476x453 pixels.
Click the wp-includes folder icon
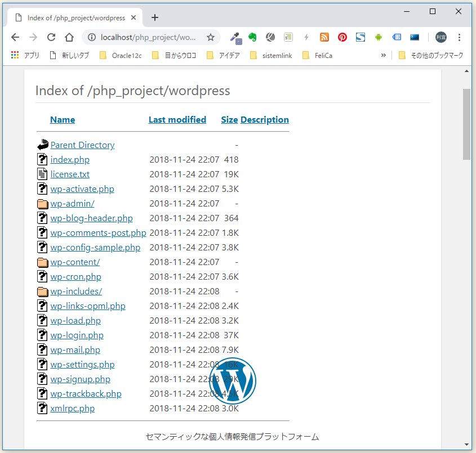click(x=43, y=291)
